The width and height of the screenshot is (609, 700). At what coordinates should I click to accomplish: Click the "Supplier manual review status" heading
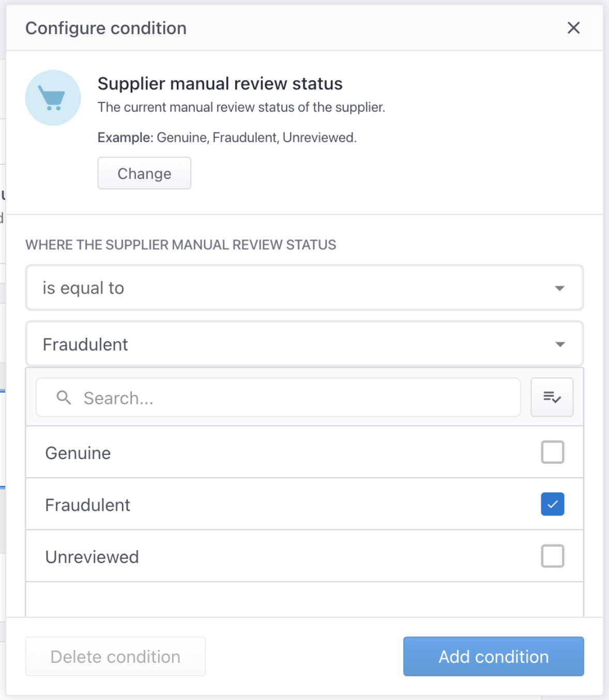coord(220,84)
